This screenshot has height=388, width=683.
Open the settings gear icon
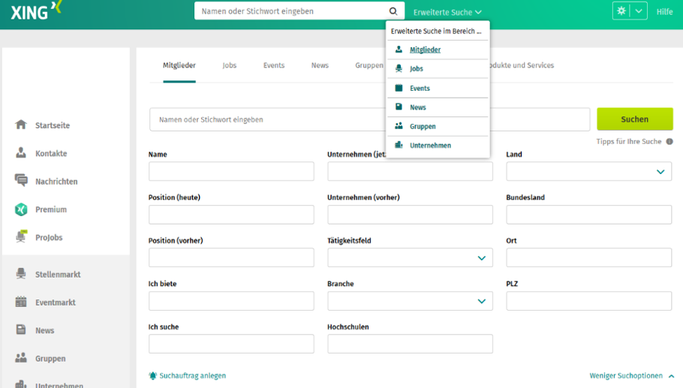[x=621, y=11]
